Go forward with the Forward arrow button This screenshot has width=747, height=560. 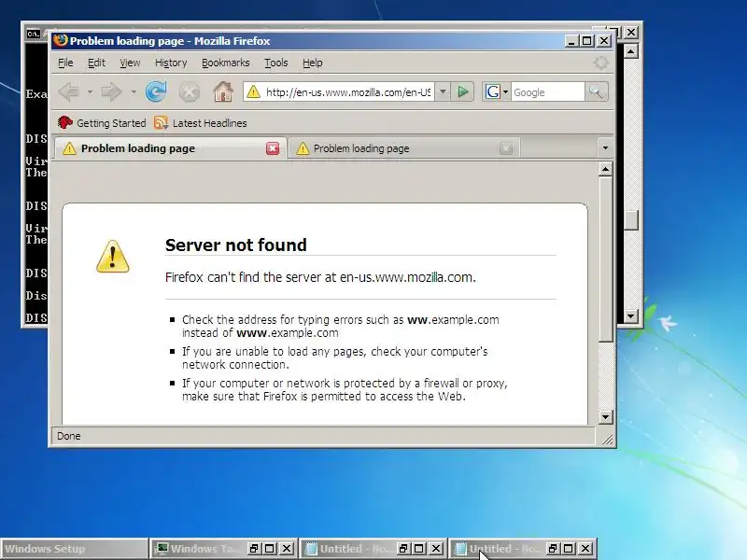112,91
